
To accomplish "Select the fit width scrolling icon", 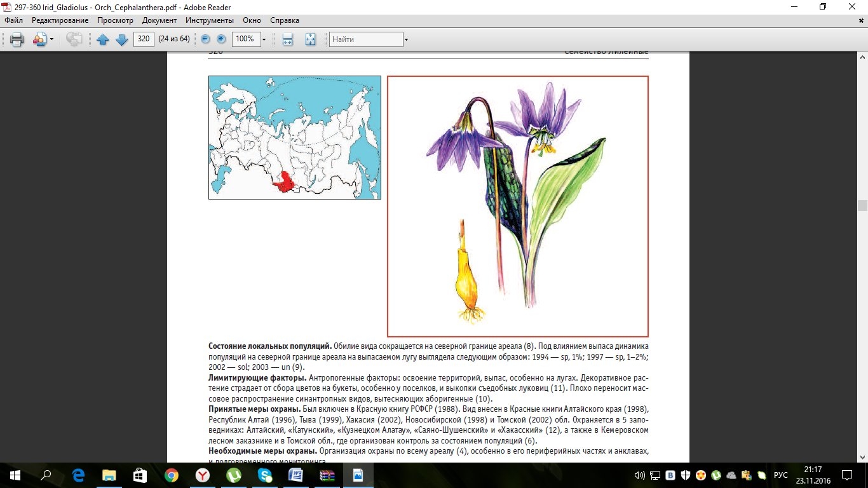I will [x=287, y=39].
